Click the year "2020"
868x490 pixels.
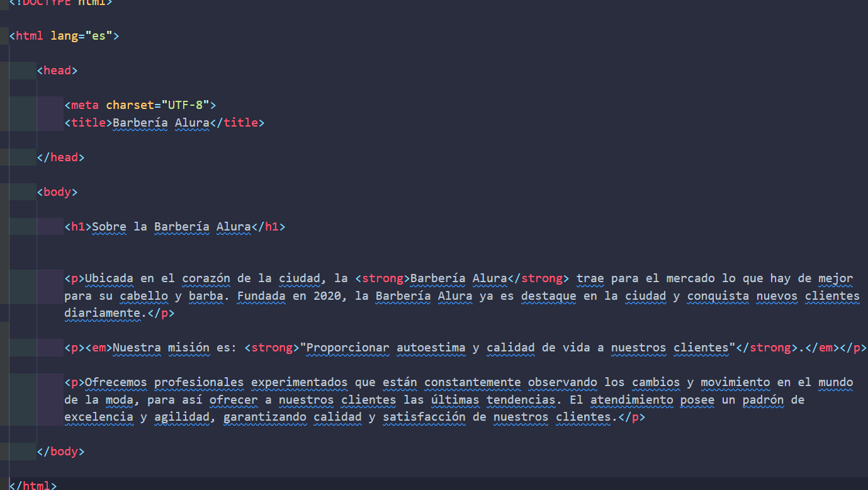tap(327, 296)
